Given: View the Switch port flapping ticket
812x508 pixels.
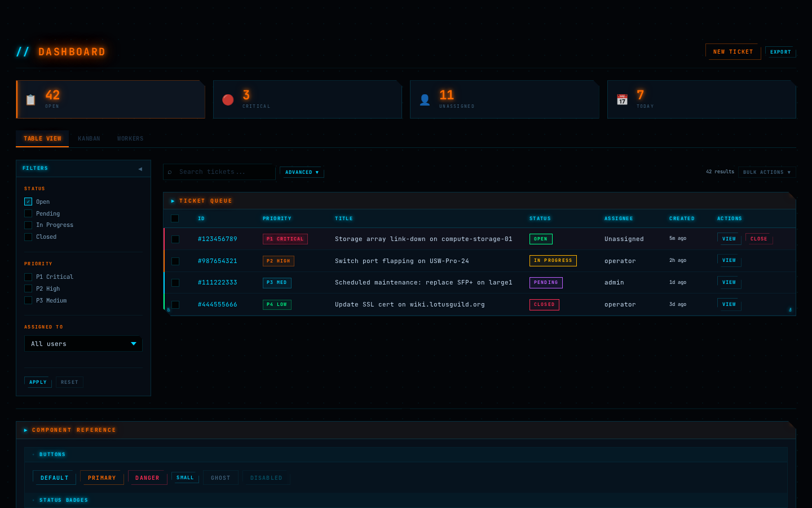Looking at the screenshot, I should pos(729,260).
